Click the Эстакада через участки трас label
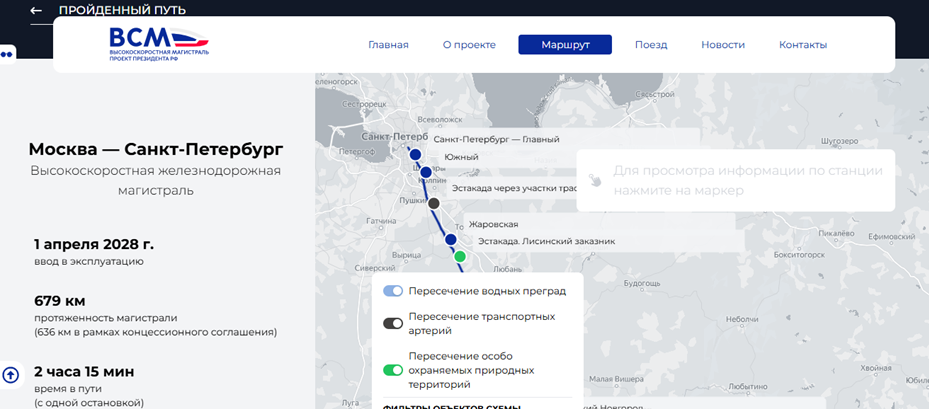This screenshot has width=929, height=409. tap(514, 188)
